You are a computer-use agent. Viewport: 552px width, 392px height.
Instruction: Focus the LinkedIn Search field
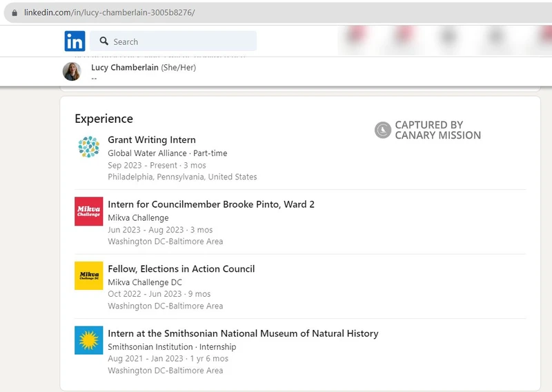tap(173, 41)
